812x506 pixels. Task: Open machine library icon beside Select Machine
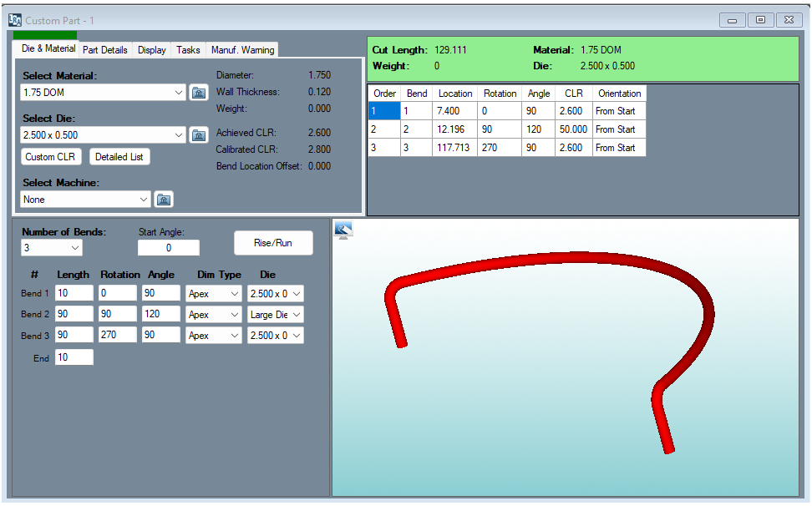pos(164,200)
